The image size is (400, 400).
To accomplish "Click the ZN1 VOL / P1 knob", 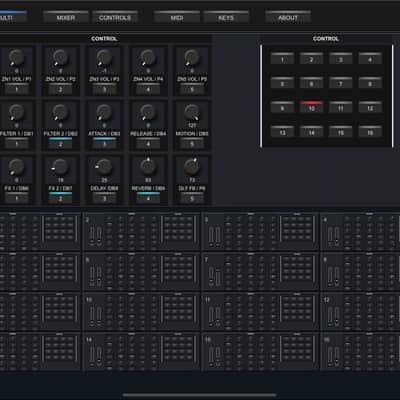I will click(16, 57).
